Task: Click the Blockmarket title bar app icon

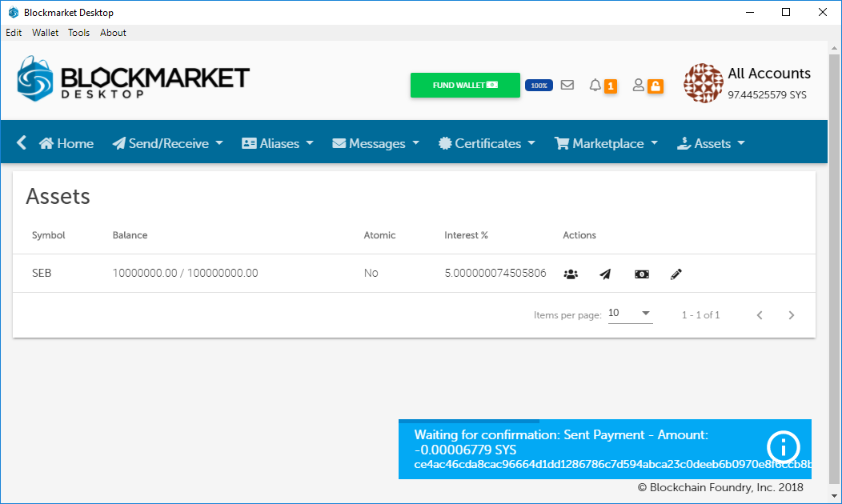Action: (14, 12)
